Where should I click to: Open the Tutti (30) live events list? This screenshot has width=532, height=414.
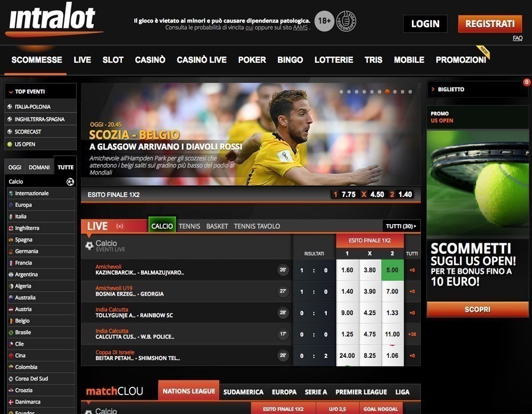pyautogui.click(x=401, y=226)
